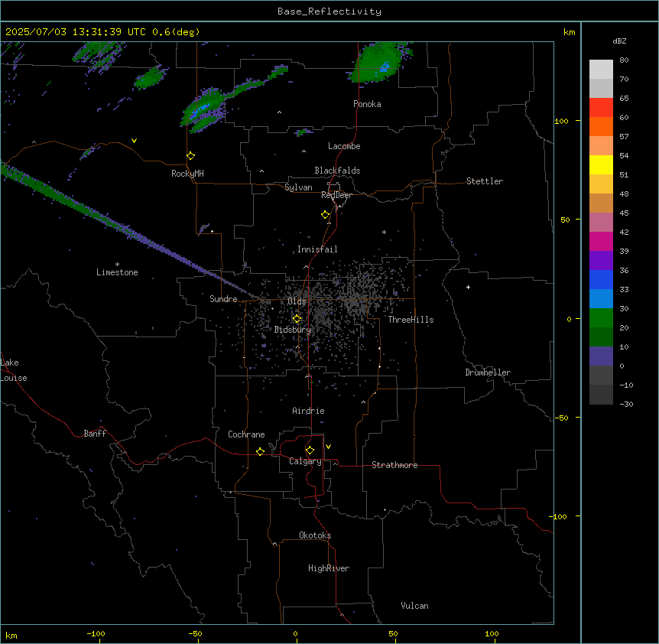Click the Stettler label

(x=485, y=181)
